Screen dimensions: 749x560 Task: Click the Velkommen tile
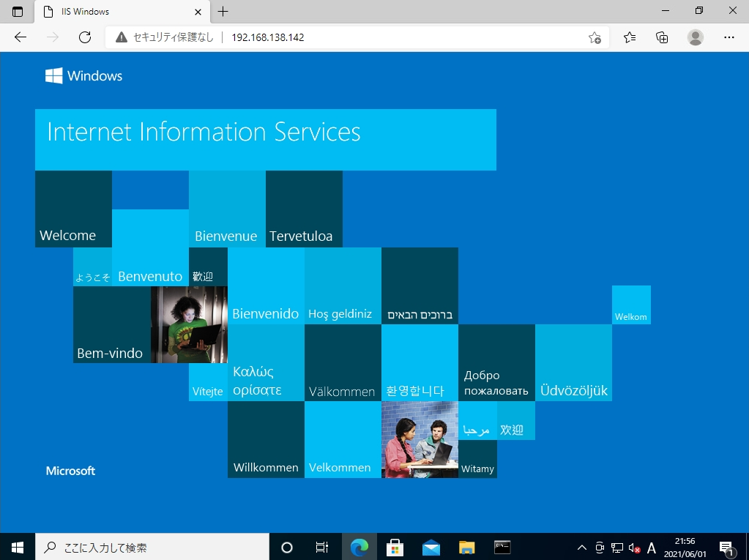coord(343,440)
